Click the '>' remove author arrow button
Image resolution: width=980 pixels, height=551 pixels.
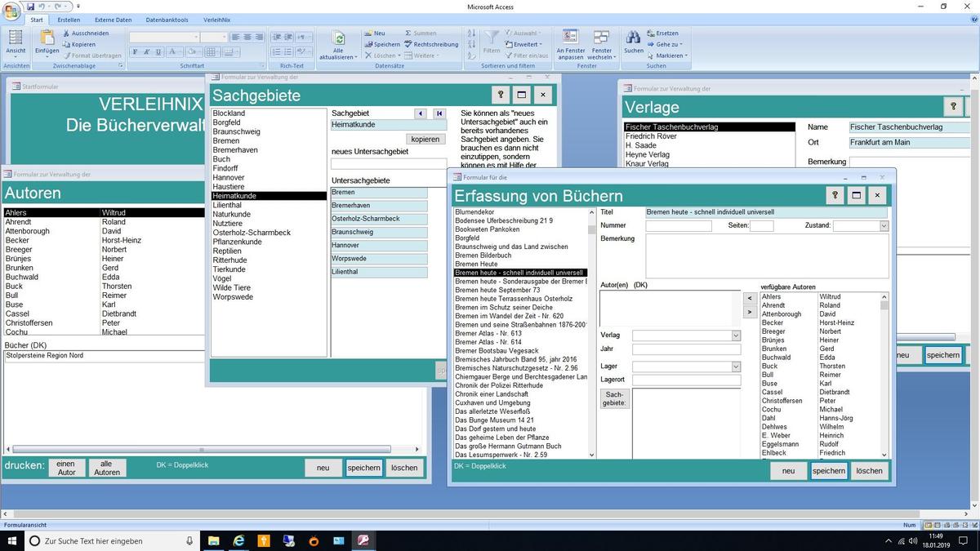click(751, 311)
